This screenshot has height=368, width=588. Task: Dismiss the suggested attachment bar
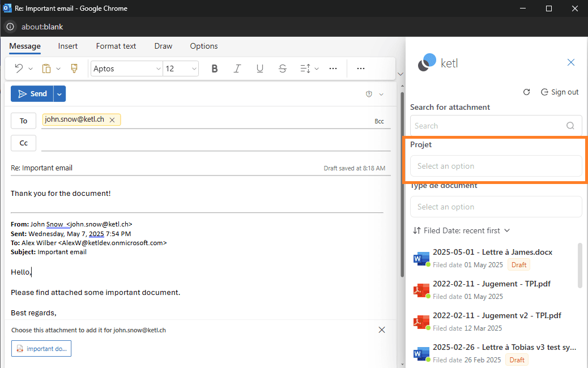[x=382, y=330]
